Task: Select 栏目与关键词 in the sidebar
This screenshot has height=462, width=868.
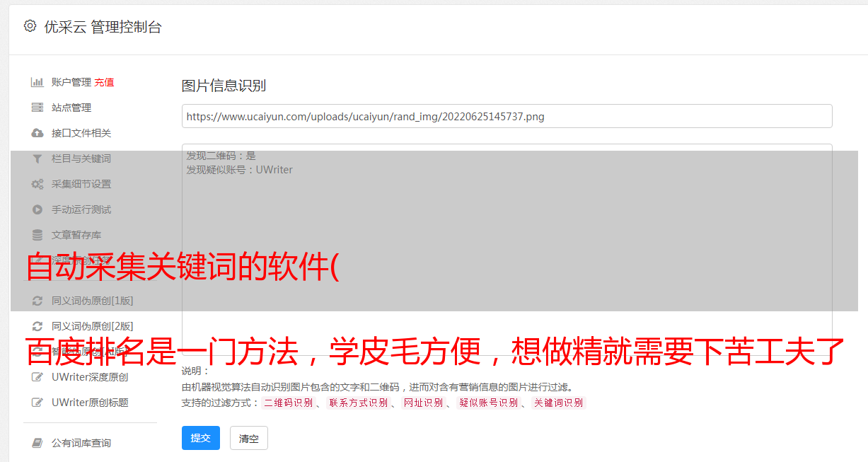Action: pyautogui.click(x=81, y=158)
